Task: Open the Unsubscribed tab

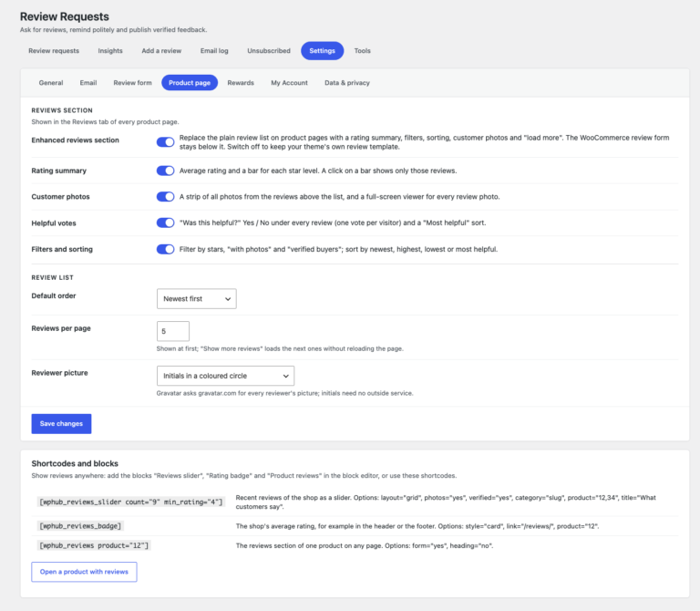Action: [x=269, y=51]
